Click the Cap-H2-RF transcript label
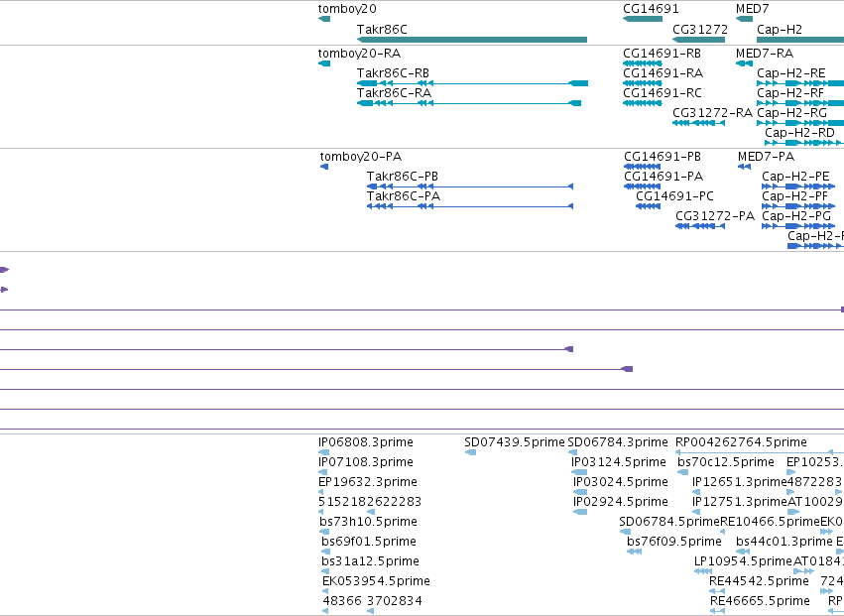 pyautogui.click(x=790, y=93)
